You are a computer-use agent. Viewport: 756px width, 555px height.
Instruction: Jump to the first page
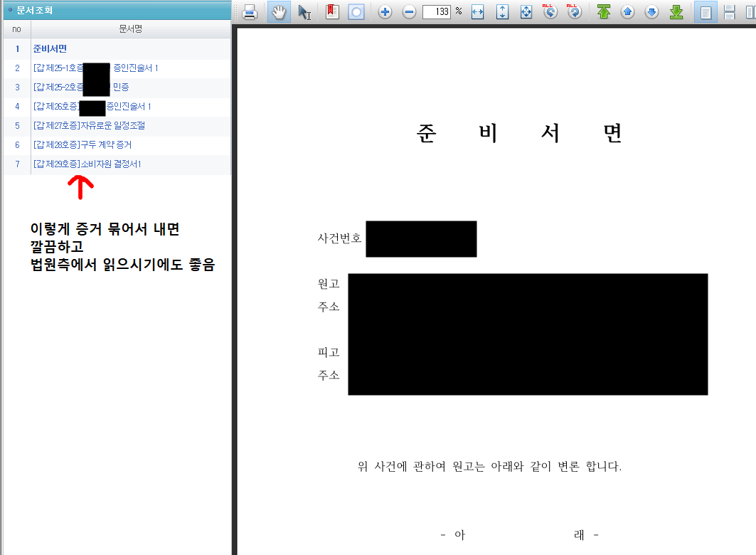(x=604, y=11)
